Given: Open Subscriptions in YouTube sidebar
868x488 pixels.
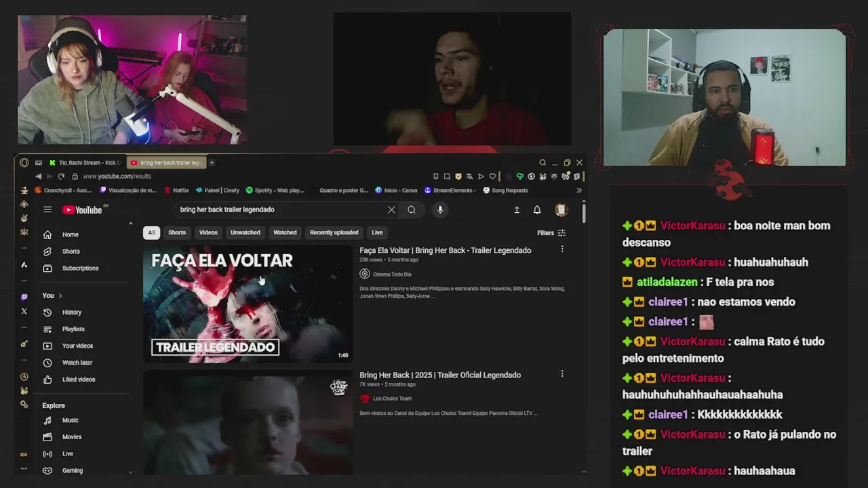Looking at the screenshot, I should click(x=80, y=268).
